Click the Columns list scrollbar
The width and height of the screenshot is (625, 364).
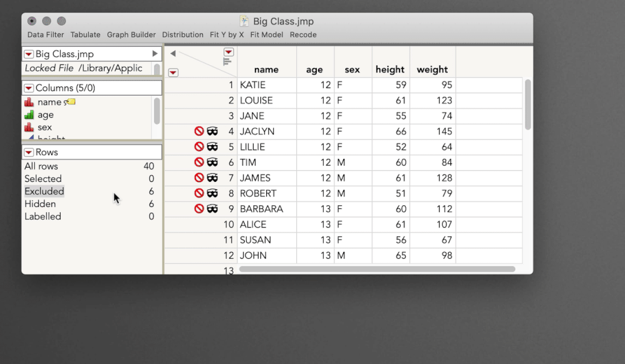click(157, 111)
